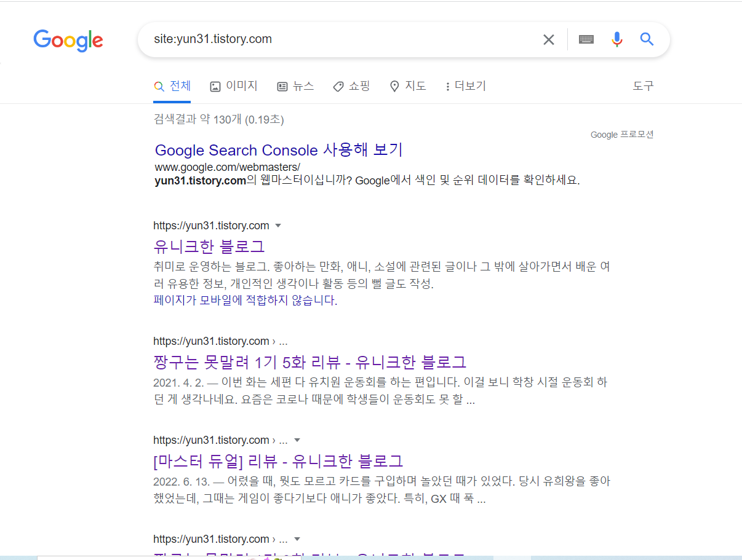The image size is (742, 560).
Task: Open the on-screen keyboard input tool
Action: 586,39
